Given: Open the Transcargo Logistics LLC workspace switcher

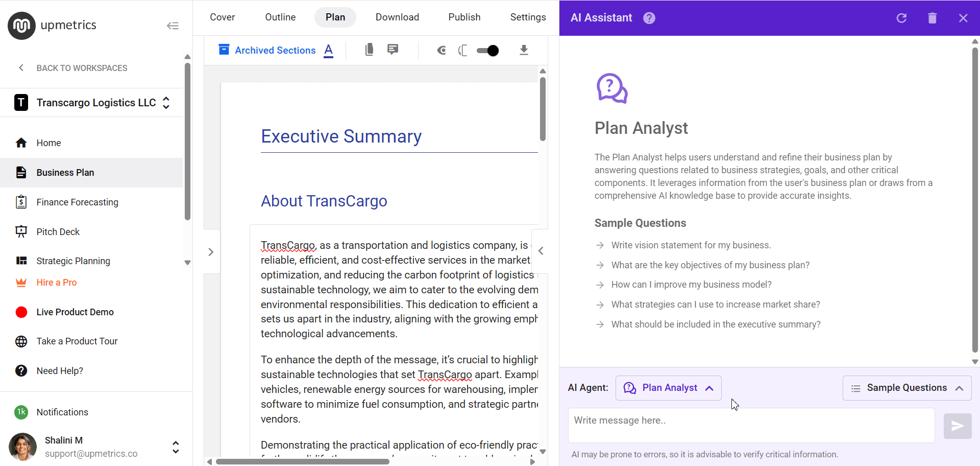Looking at the screenshot, I should (x=92, y=103).
